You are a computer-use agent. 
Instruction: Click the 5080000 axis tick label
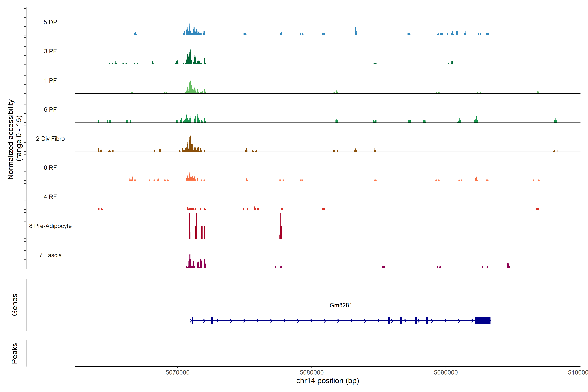tap(311, 373)
